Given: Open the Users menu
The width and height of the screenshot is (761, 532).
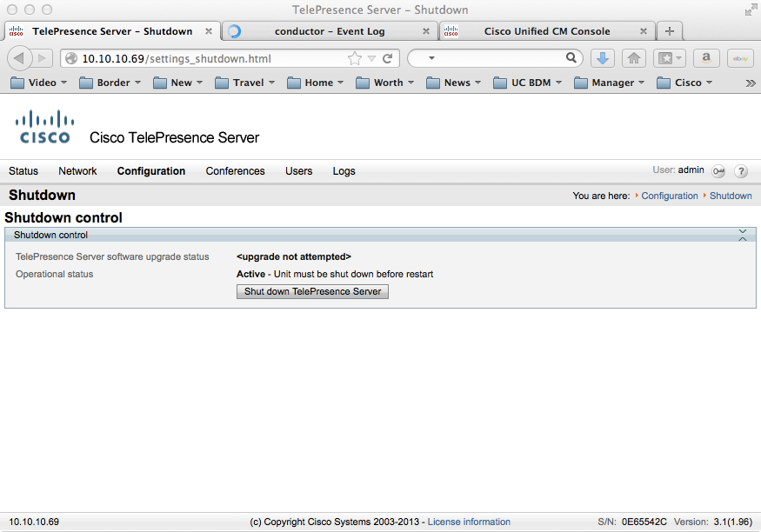Looking at the screenshot, I should [299, 171].
